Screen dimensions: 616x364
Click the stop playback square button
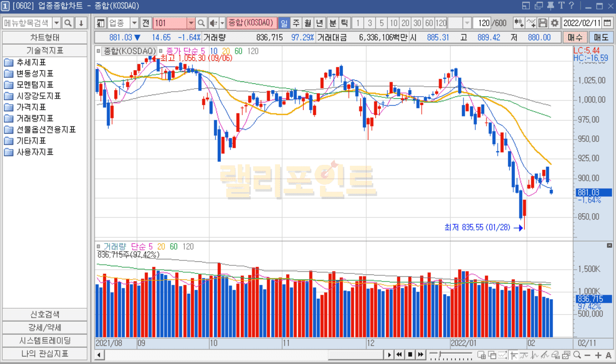pos(410,355)
